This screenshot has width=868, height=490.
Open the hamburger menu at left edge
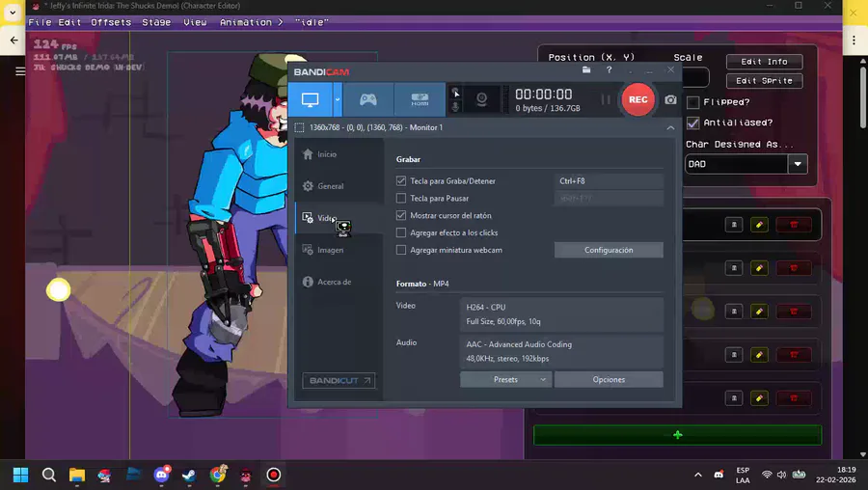pyautogui.click(x=20, y=71)
